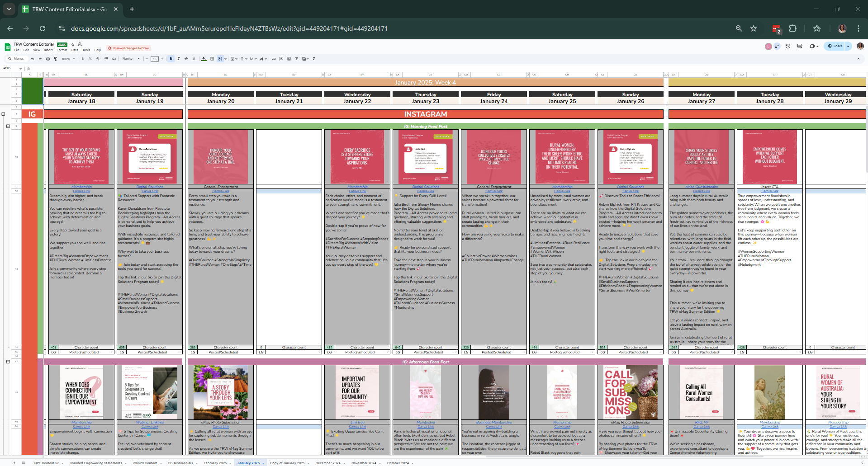This screenshot has width=868, height=466.
Task: Increase decimal places
Action: click(106, 59)
